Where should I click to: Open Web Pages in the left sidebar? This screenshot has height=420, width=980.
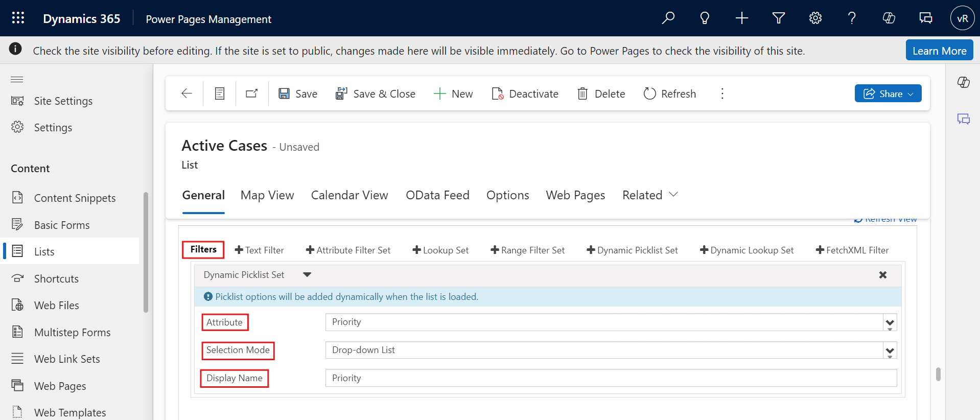point(60,386)
